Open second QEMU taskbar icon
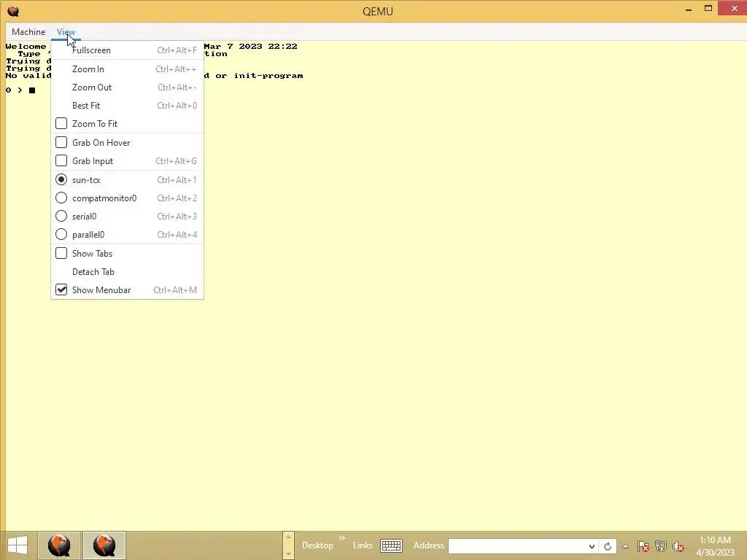Image resolution: width=747 pixels, height=560 pixels. 104,545
